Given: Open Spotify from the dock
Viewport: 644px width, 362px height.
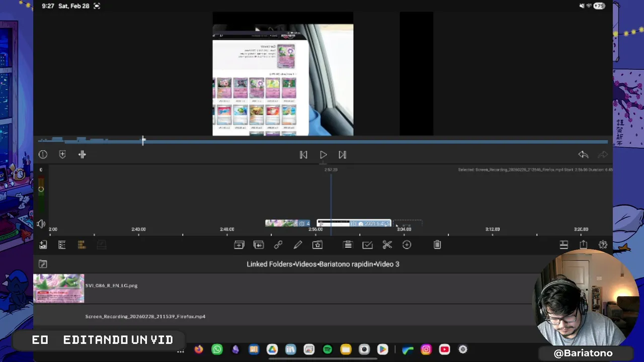Looking at the screenshot, I should [x=328, y=349].
